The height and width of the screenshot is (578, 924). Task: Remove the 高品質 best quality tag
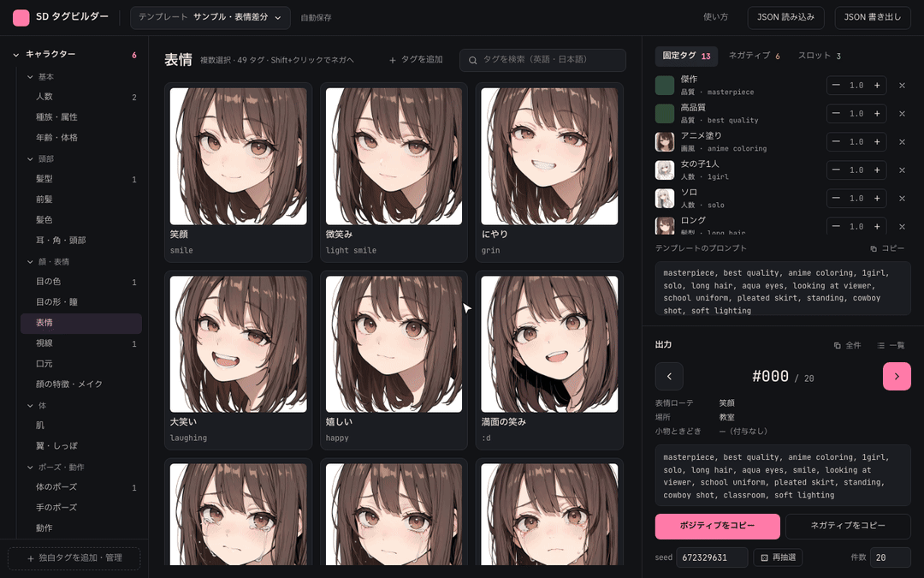pos(902,114)
